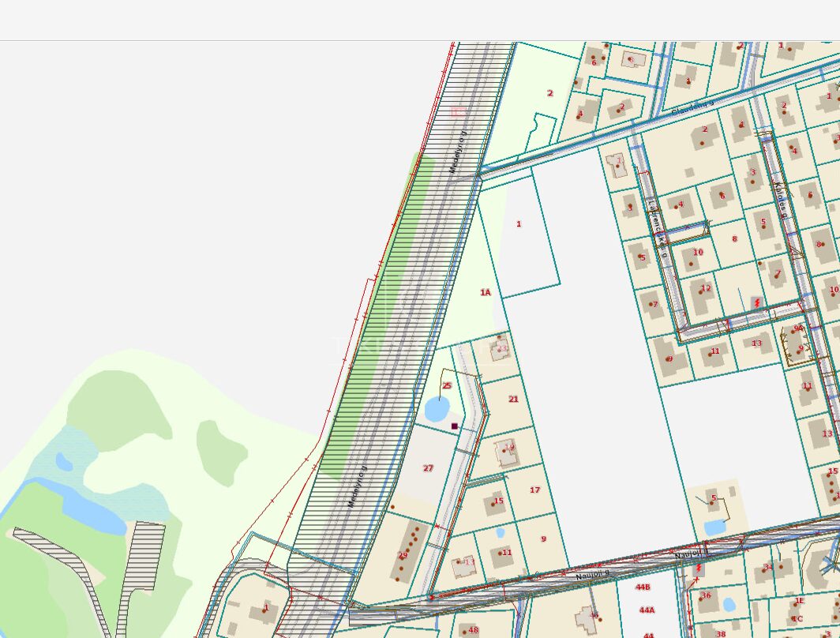Screen dimensions: 840x638
Task: Click the small pond above building 11
Action: [501, 533]
